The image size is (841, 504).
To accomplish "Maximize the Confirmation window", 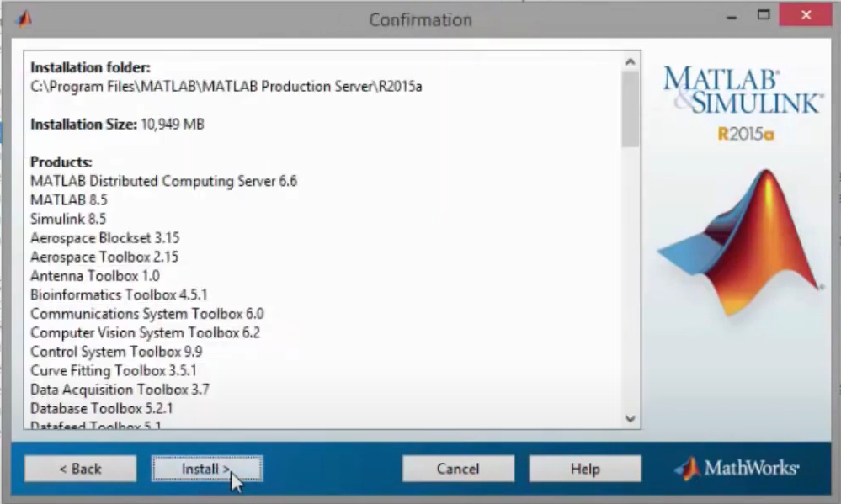I will click(x=764, y=16).
